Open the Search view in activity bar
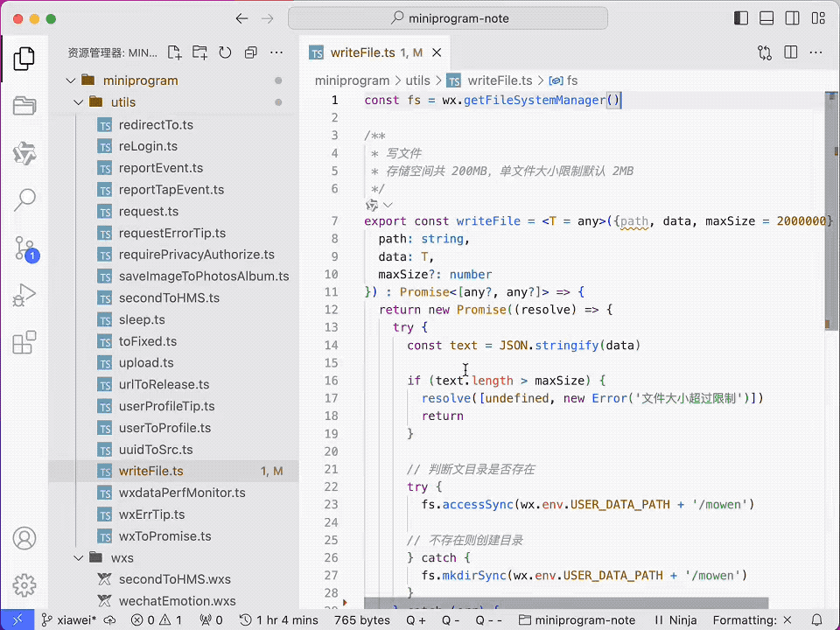840x630 pixels. point(24,199)
